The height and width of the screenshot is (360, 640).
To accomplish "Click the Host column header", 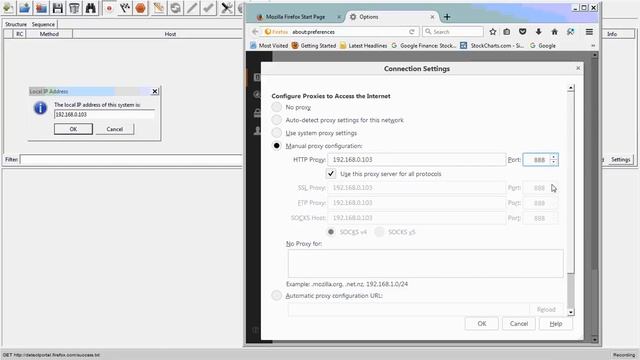I will click(x=170, y=34).
